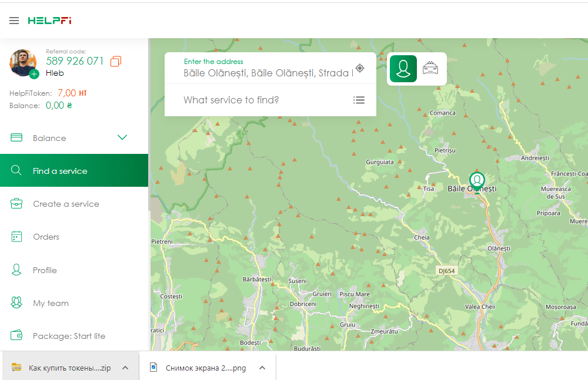Switch to person service mode
The image size is (588, 380).
(403, 69)
